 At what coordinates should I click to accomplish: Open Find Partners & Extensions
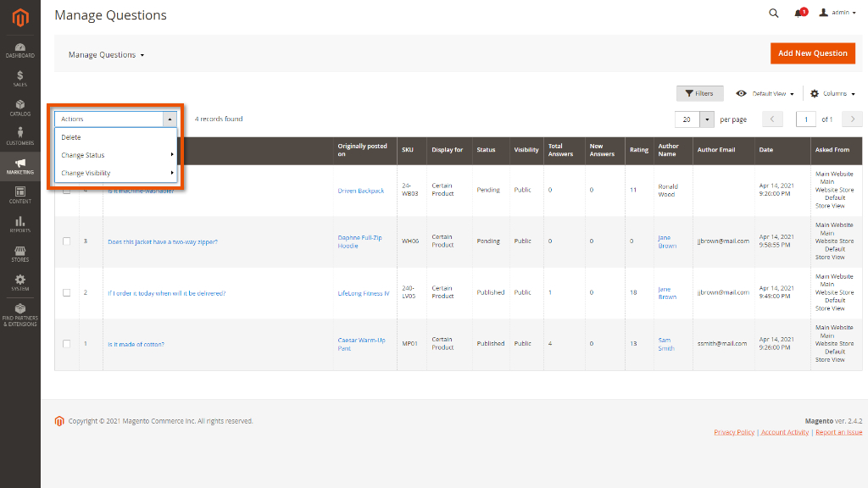click(20, 315)
